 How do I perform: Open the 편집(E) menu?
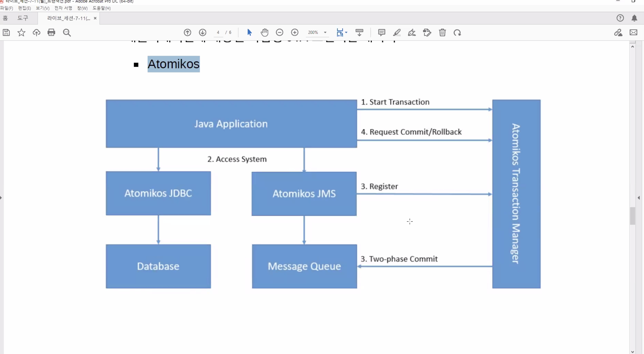tap(24, 8)
